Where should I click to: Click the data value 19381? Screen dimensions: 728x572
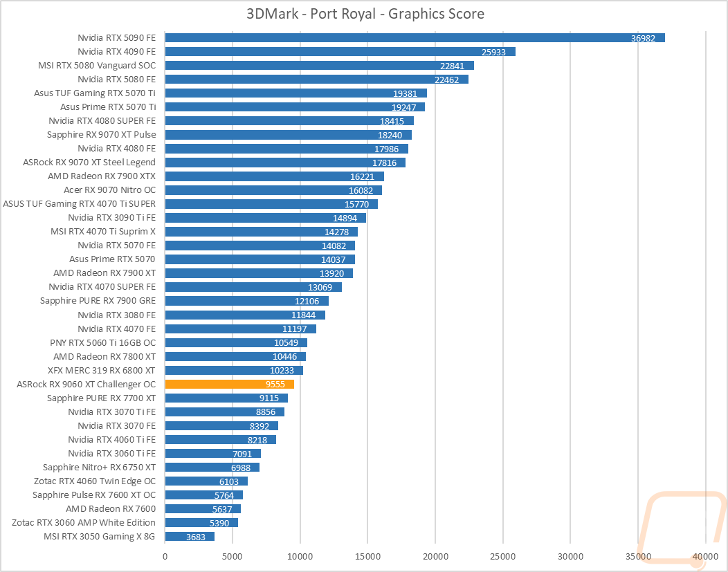(x=406, y=94)
